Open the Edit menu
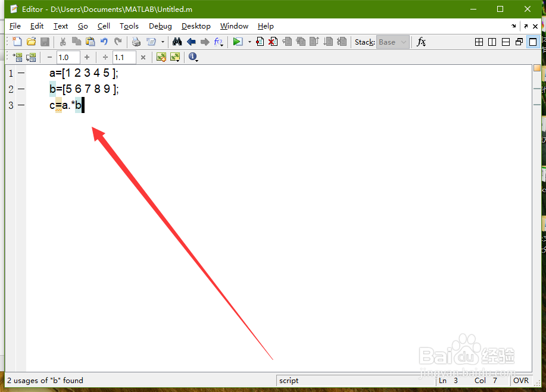Screen dimensions: 546x392 [36, 26]
